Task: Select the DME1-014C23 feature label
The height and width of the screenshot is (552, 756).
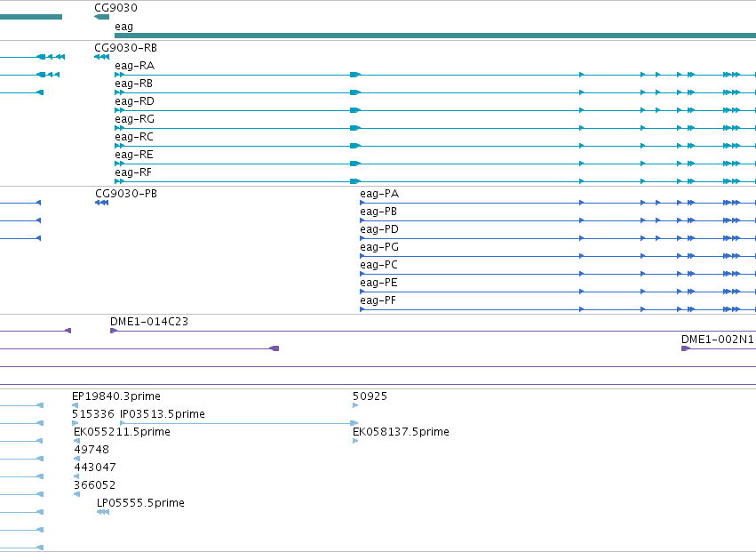Action: (149, 322)
